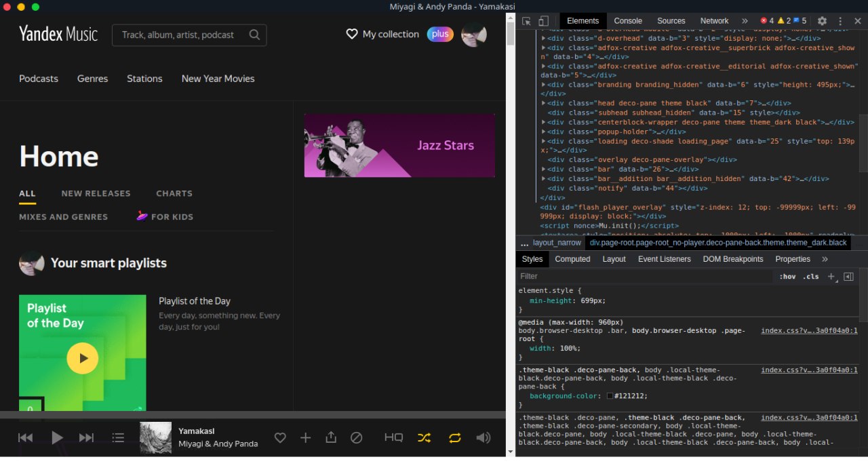Click the #121212 background-color swatch
868x472 pixels.
point(610,396)
